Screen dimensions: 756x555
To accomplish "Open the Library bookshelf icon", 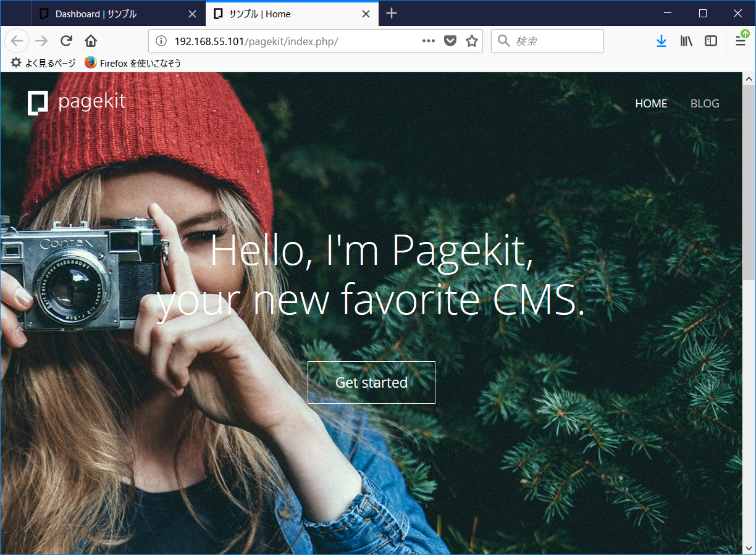I will (x=686, y=41).
